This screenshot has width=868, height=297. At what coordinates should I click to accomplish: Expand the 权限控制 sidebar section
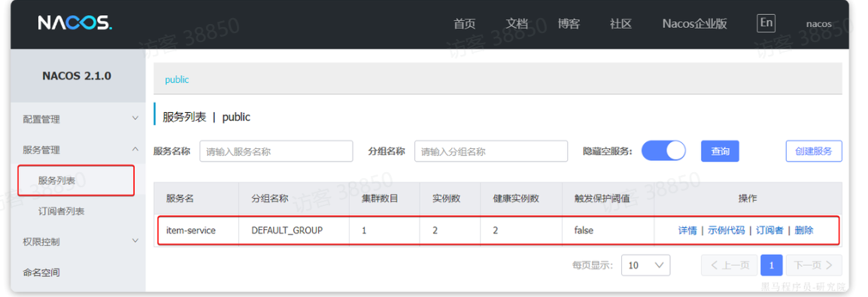(78, 241)
